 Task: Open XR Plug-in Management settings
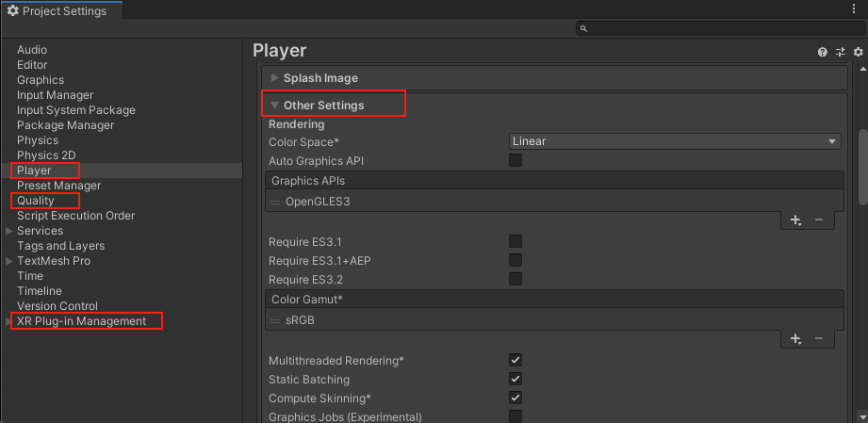pyautogui.click(x=81, y=321)
